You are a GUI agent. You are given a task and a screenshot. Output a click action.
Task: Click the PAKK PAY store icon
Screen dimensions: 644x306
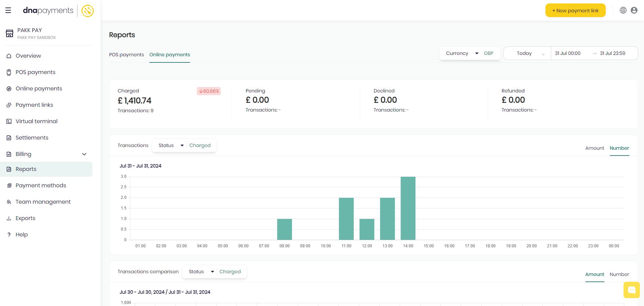pos(10,33)
